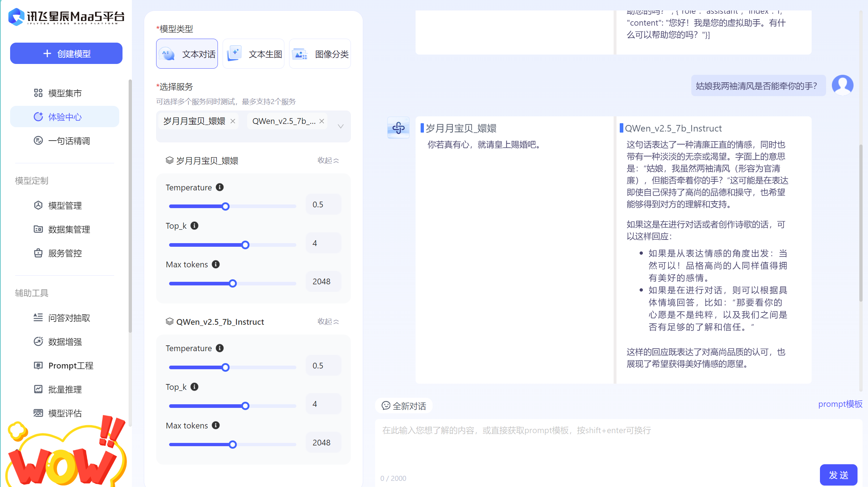The height and width of the screenshot is (487, 868).
Task: Click the QWen_v2.5_7b_Instruct Max tokens value field
Action: [323, 443]
